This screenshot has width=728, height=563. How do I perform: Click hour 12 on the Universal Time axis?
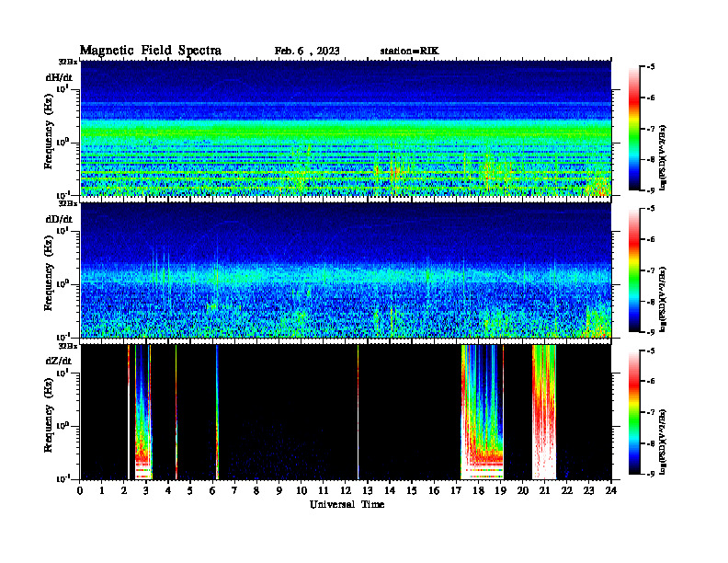(x=346, y=490)
